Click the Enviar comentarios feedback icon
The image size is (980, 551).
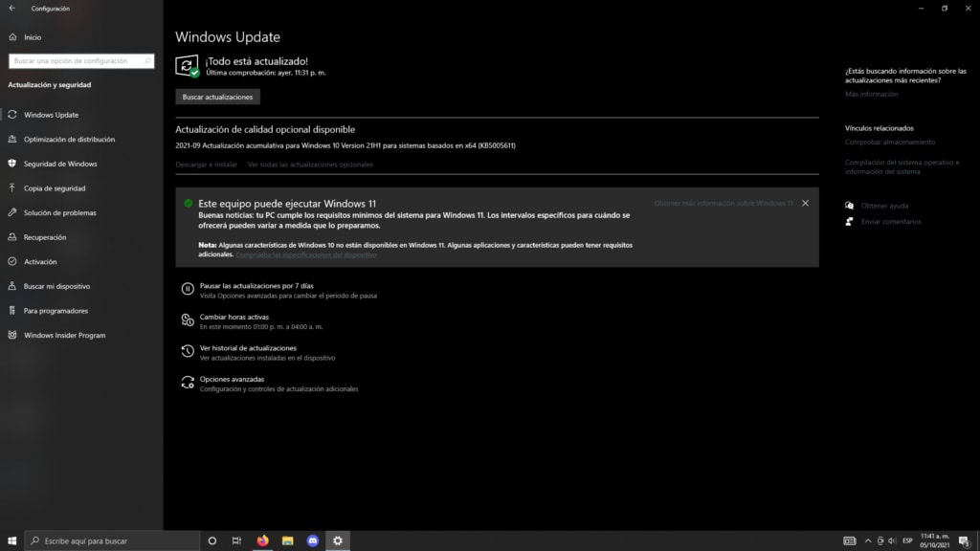pos(850,222)
